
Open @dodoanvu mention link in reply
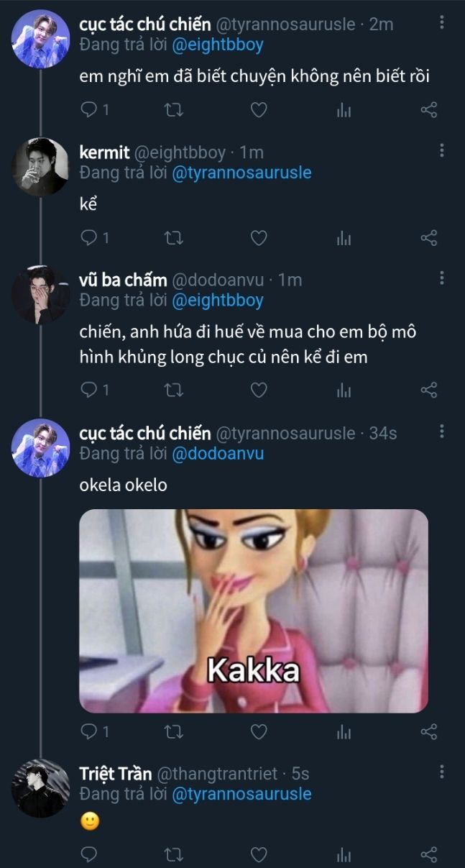click(218, 453)
